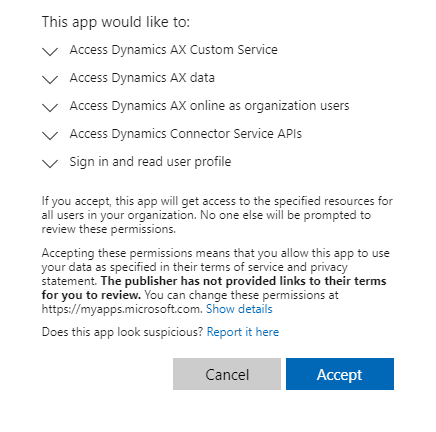Click the Cancel button
This screenshot has height=432, width=436.
coord(227,374)
